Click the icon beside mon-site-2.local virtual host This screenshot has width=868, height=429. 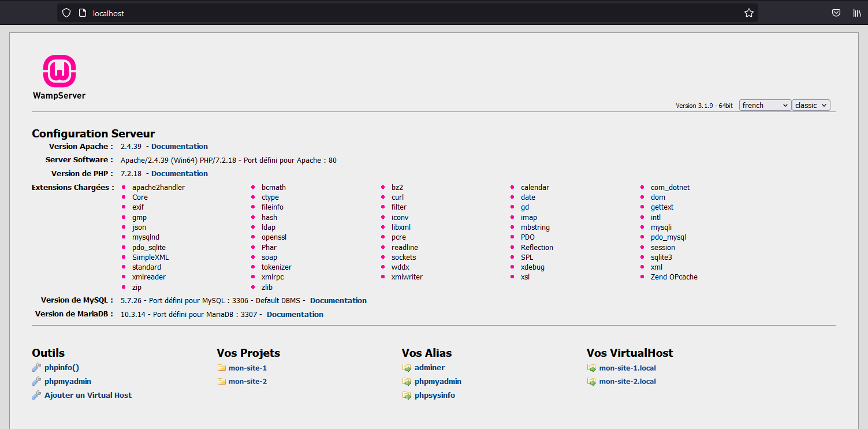tap(591, 382)
